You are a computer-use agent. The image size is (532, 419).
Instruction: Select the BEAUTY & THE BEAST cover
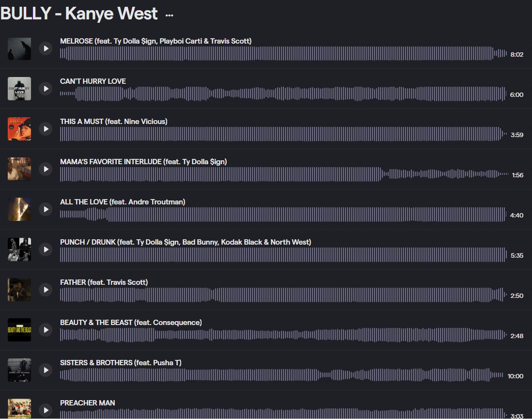(19, 330)
